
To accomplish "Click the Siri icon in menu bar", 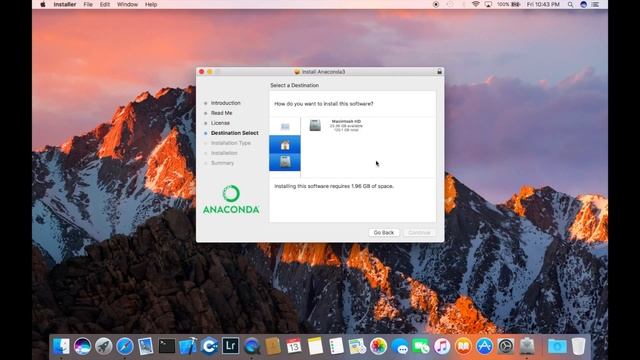I will [x=584, y=4].
